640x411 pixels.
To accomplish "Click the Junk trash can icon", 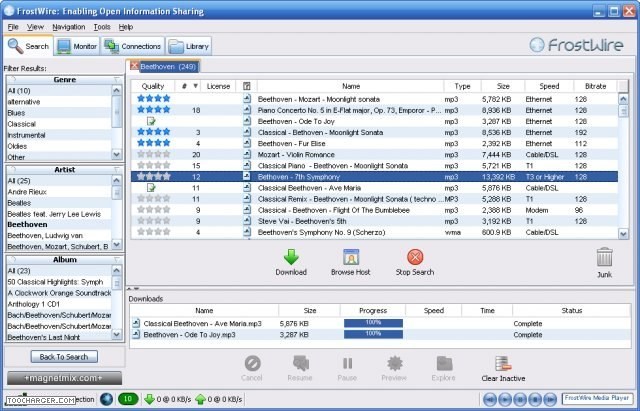I will point(604,257).
